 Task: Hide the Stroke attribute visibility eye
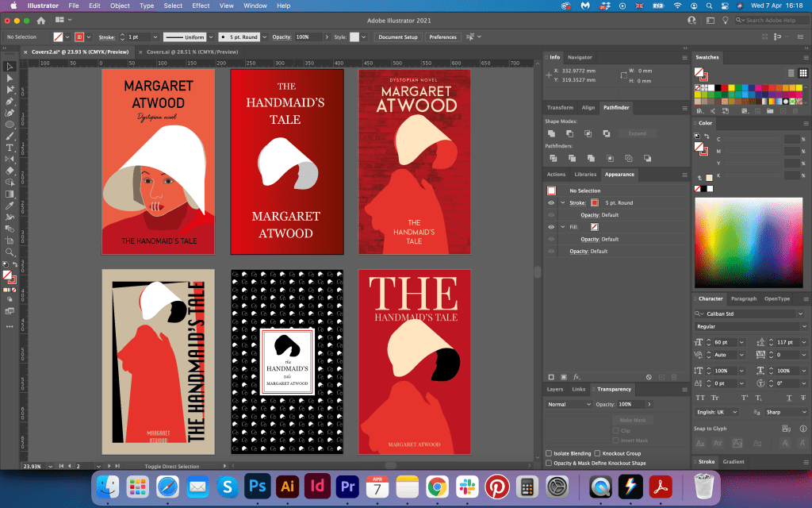[x=551, y=202]
